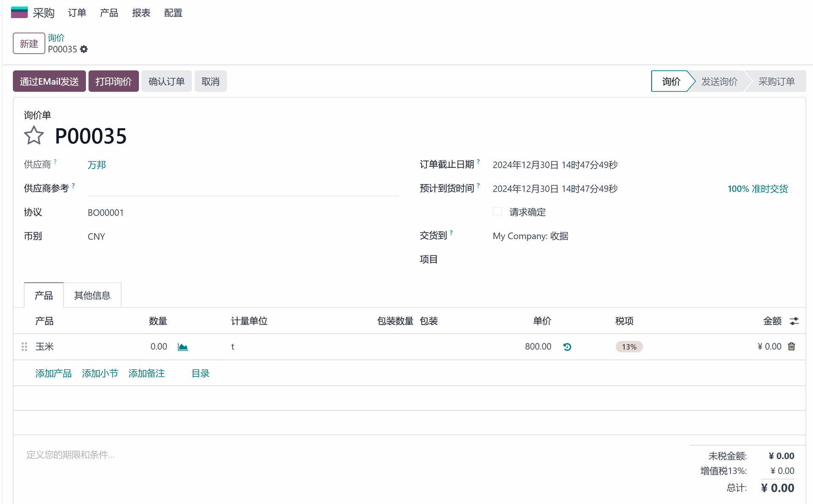Image resolution: width=813 pixels, height=504 pixels.
Task: Click the terms and conditions text area
Action: point(70,454)
